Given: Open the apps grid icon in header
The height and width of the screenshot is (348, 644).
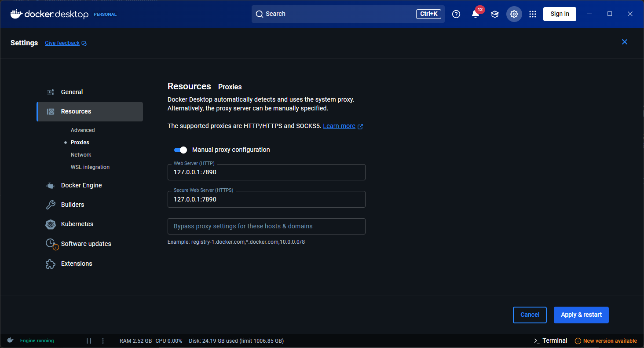Looking at the screenshot, I should (x=533, y=14).
